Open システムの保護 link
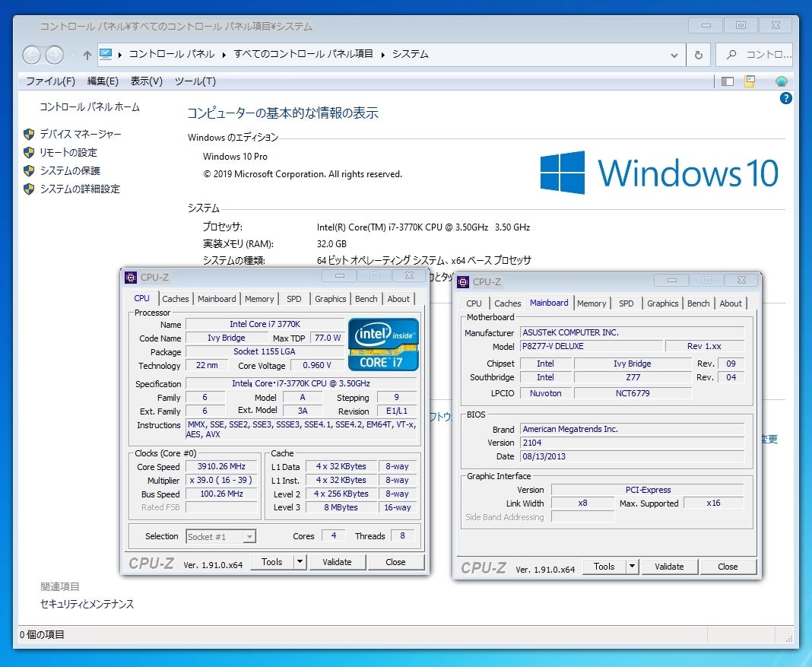 pyautogui.click(x=70, y=171)
